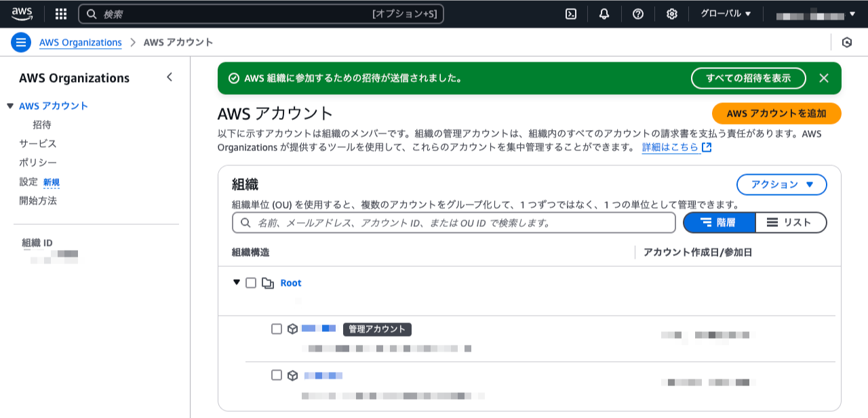The width and height of the screenshot is (868, 418).
Task: Click すべての招待を表示 button
Action: [749, 78]
